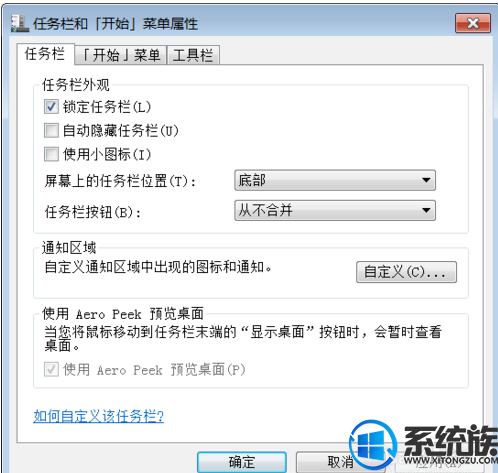Click the 确定 button
Viewport: 498px width, 473px height.
tap(242, 462)
